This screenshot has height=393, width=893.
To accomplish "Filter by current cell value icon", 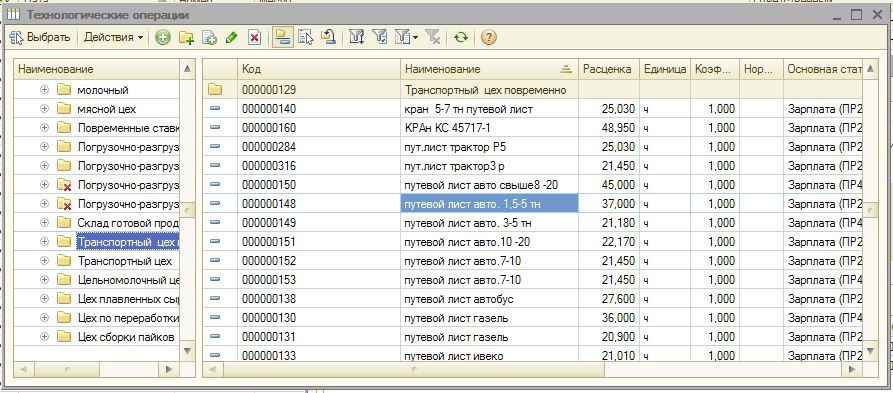I will click(x=379, y=38).
